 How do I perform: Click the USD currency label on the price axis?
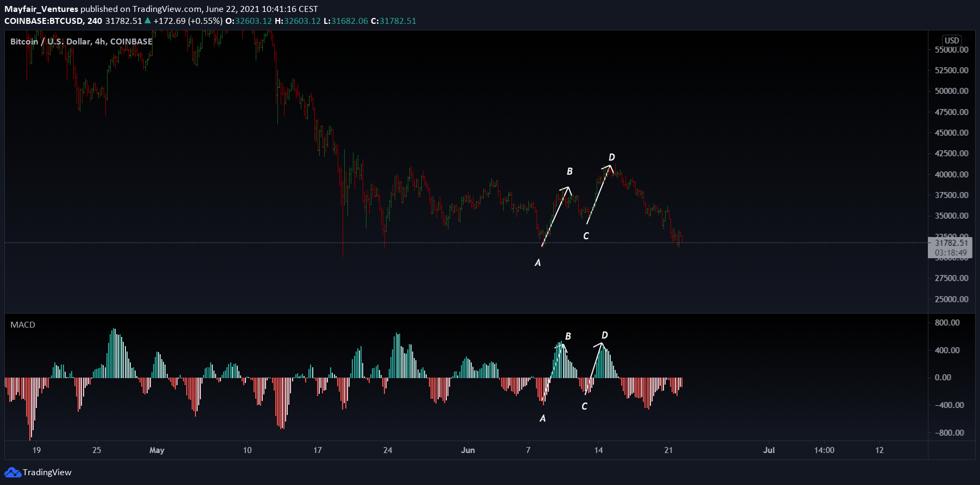(x=952, y=41)
